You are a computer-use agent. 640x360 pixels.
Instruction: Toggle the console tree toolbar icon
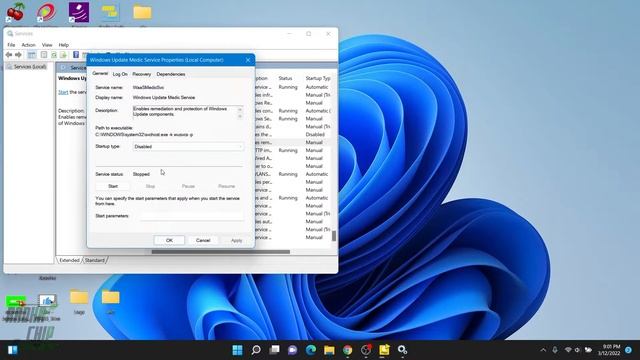click(x=31, y=55)
